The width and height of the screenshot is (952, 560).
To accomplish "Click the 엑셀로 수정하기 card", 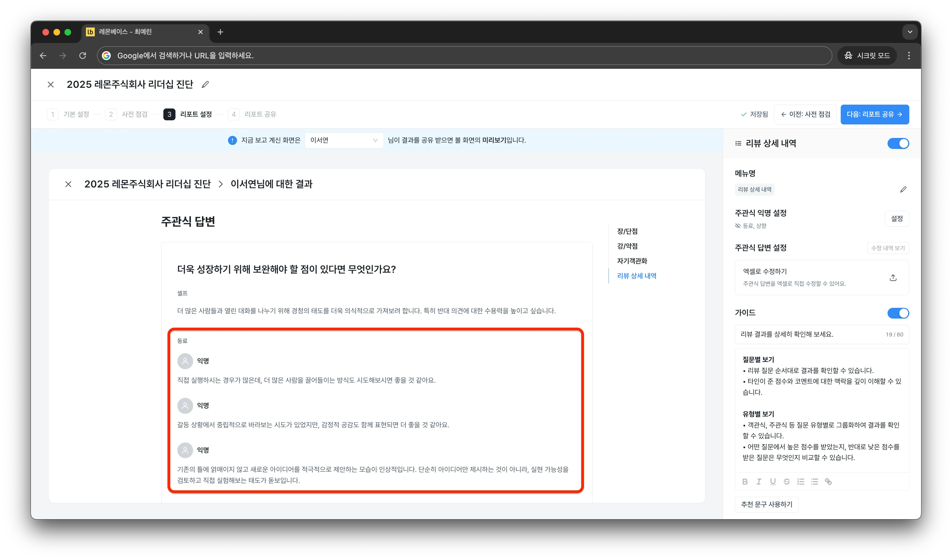I will tap(822, 278).
